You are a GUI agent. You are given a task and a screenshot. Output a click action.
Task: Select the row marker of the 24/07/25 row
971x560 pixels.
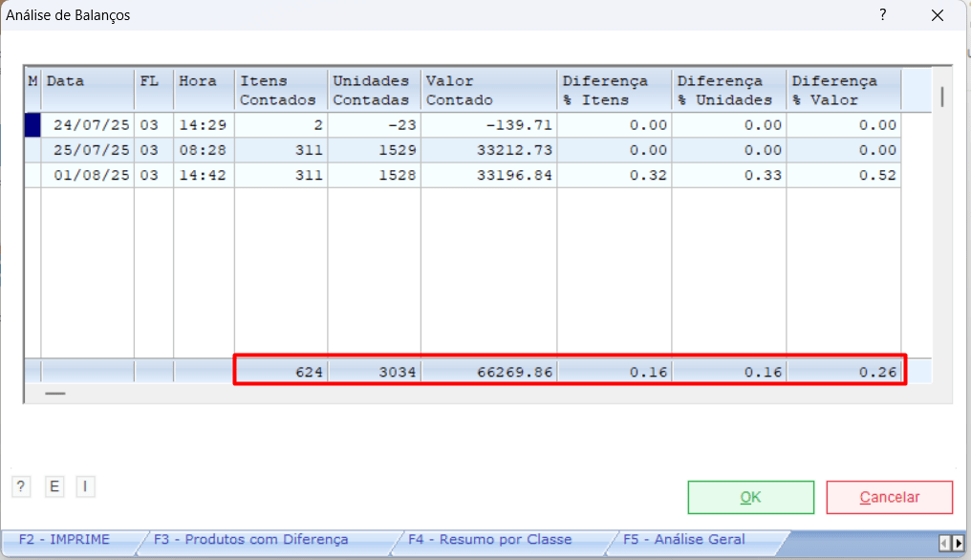pyautogui.click(x=32, y=125)
